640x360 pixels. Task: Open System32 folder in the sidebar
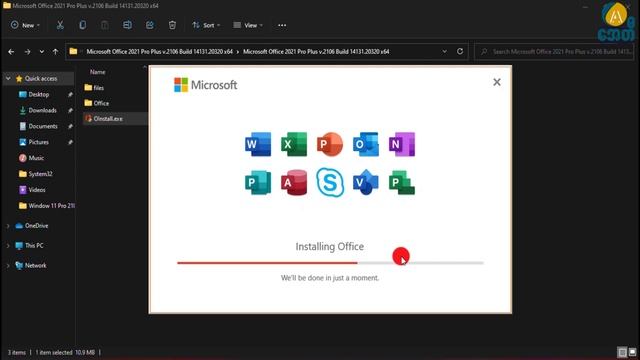[40, 174]
